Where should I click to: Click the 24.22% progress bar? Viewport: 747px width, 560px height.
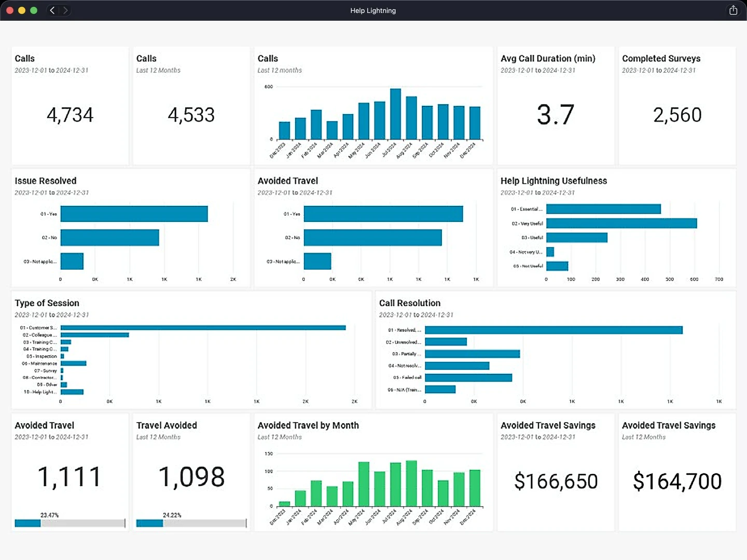[191, 523]
